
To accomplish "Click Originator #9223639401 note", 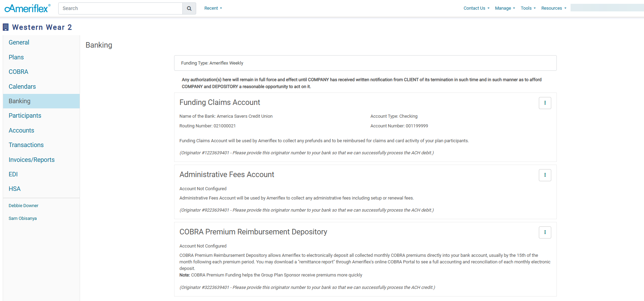I will [x=306, y=210].
